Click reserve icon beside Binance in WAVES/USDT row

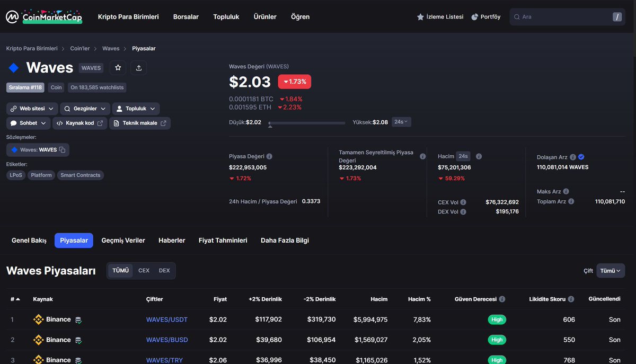(78, 320)
